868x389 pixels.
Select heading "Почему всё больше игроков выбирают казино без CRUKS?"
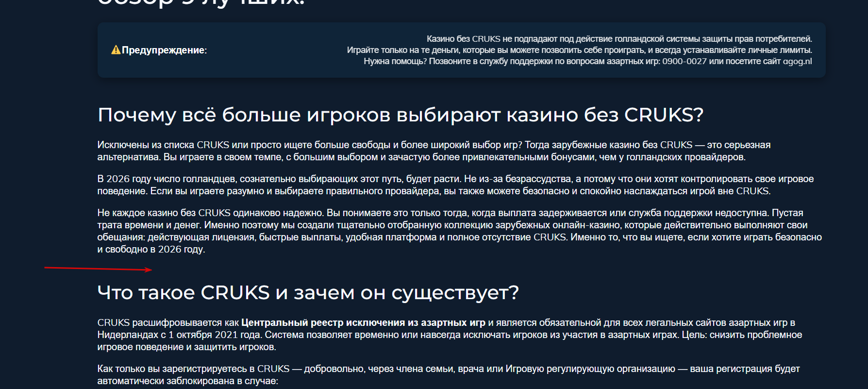pos(401,115)
